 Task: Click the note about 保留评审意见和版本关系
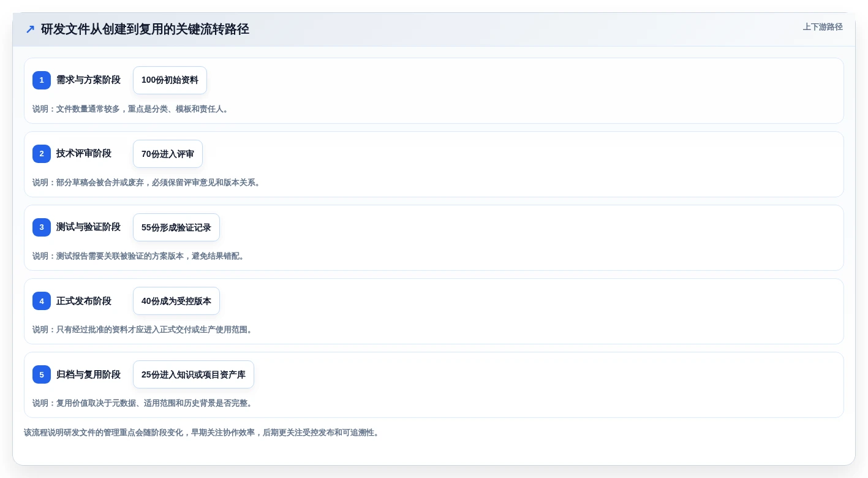(148, 183)
